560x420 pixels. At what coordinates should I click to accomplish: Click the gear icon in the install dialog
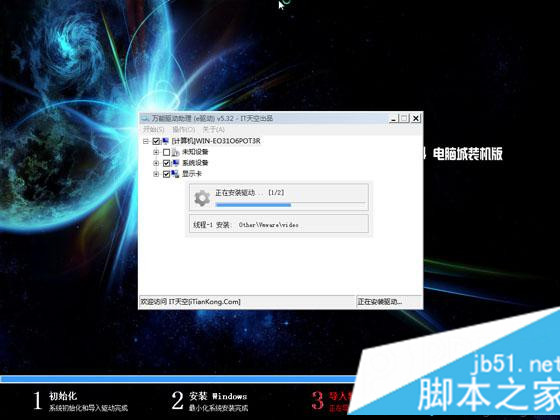click(x=202, y=198)
